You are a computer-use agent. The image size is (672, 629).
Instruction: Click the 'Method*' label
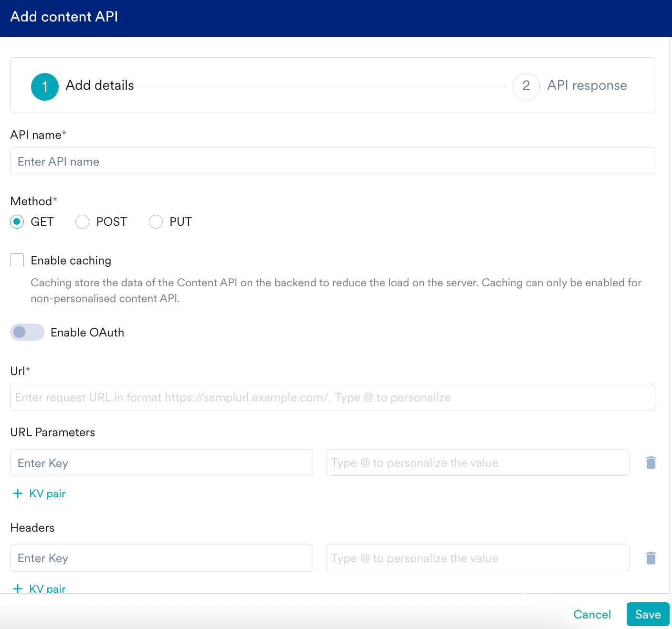[34, 201]
